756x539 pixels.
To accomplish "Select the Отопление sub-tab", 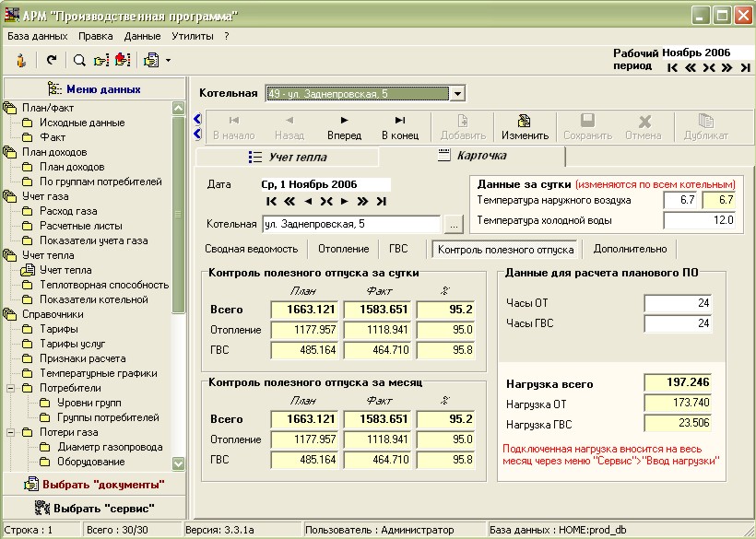I will coord(343,249).
